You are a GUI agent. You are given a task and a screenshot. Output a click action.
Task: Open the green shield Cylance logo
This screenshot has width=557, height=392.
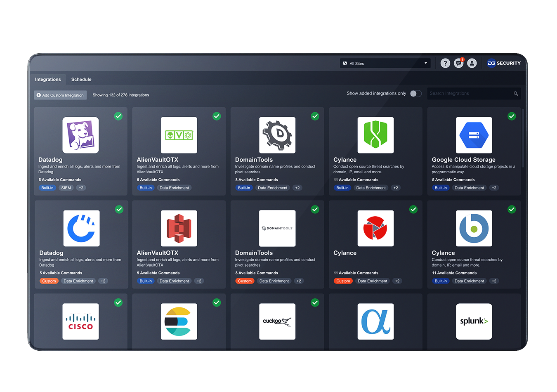tap(375, 135)
